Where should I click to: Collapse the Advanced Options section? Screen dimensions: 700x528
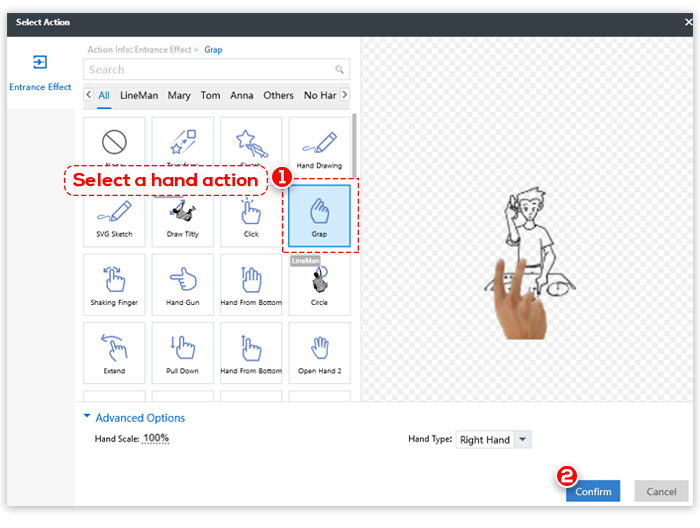(87, 416)
